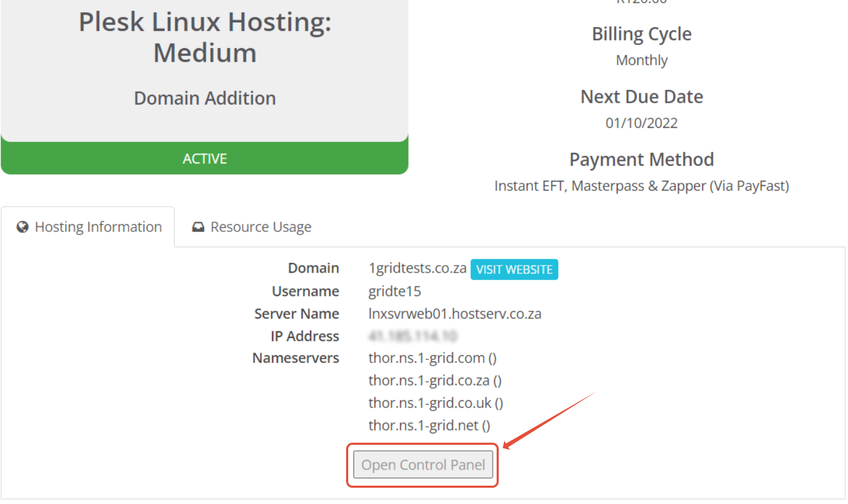This screenshot has height=504, width=848.
Task: Click the blurred IP Address value
Action: (413, 336)
